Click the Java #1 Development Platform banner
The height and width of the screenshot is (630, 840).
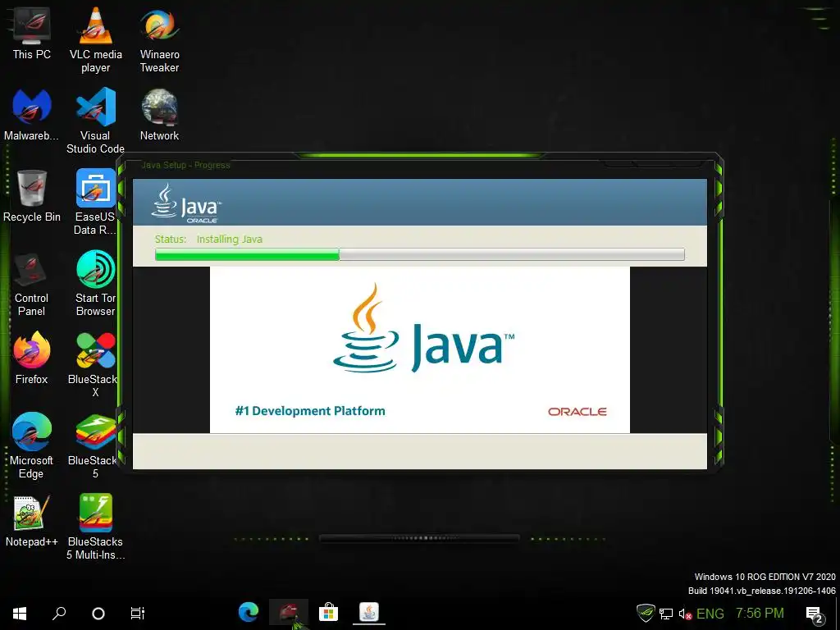pyautogui.click(x=419, y=349)
